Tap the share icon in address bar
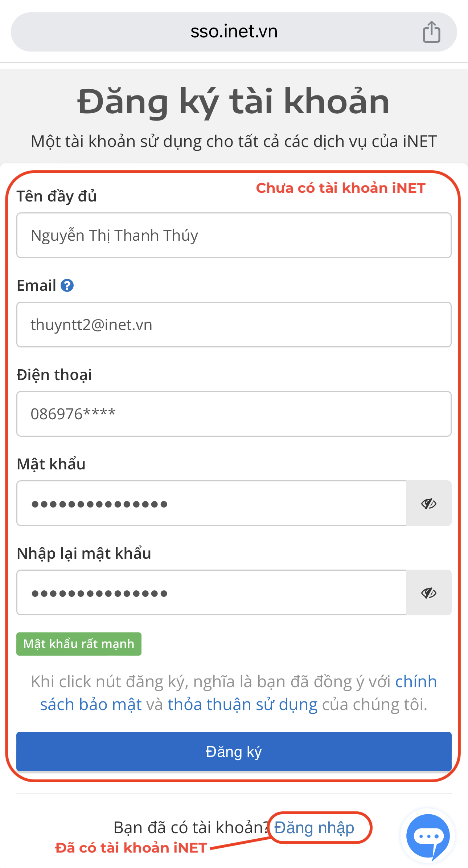This screenshot has width=468, height=868. tap(431, 32)
